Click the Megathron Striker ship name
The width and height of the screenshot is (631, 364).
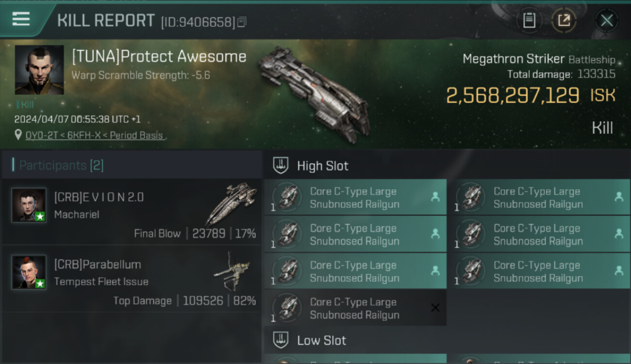513,59
